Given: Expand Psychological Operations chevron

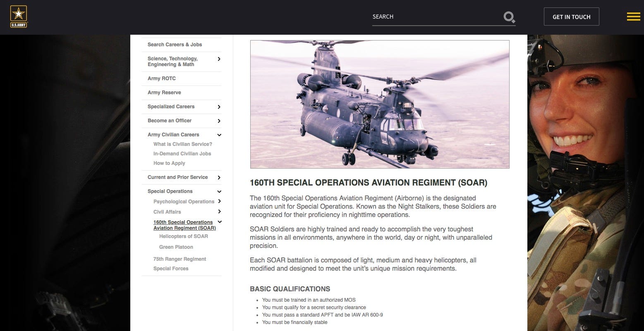Looking at the screenshot, I should (219, 201).
